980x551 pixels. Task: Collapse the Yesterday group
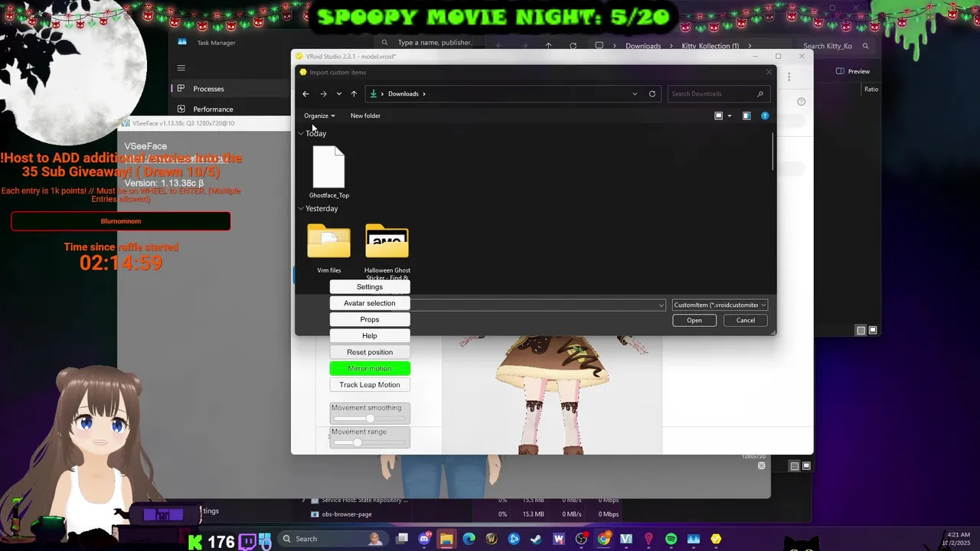[x=301, y=208]
